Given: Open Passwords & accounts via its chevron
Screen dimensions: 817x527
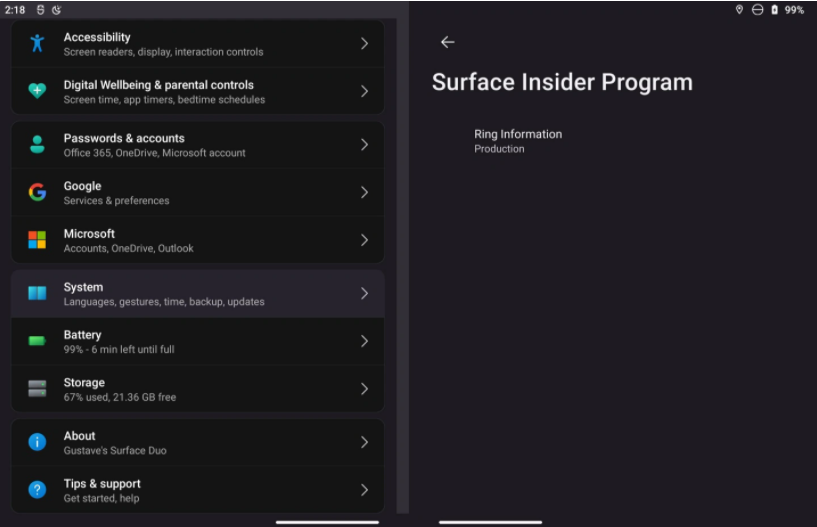Looking at the screenshot, I should point(364,144).
